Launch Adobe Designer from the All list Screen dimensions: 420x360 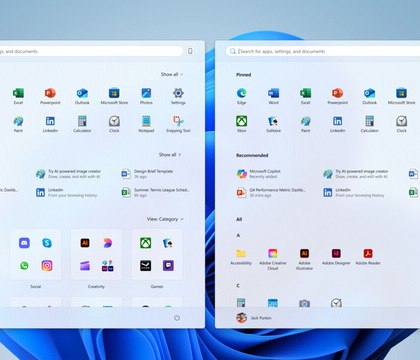tap(336, 257)
